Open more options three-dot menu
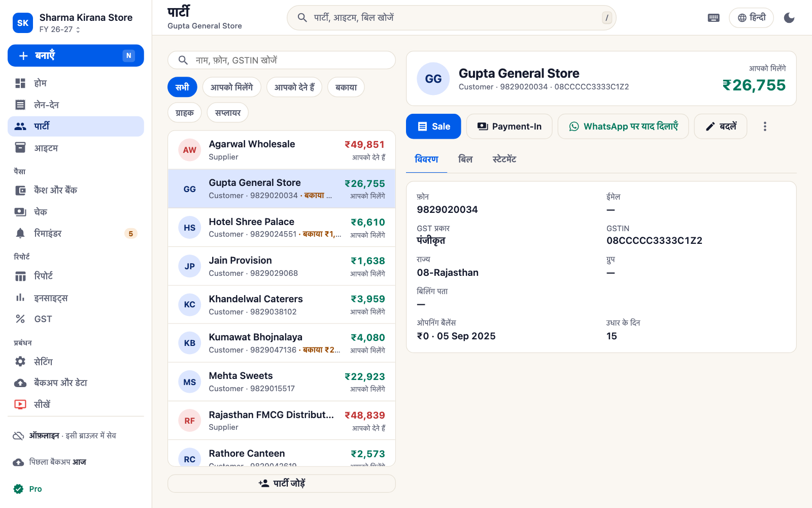The height and width of the screenshot is (508, 812). click(765, 126)
